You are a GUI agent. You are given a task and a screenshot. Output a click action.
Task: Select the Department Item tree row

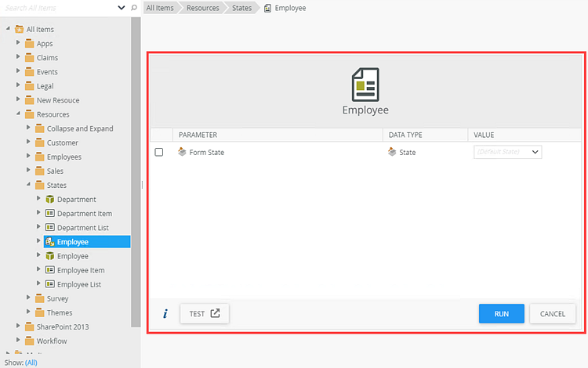tap(85, 214)
